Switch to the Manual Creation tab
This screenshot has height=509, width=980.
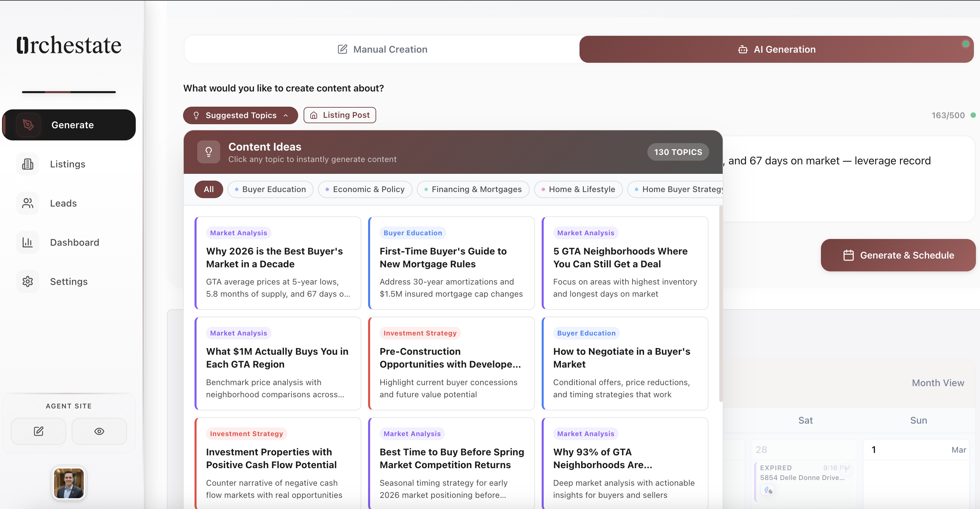click(x=382, y=49)
